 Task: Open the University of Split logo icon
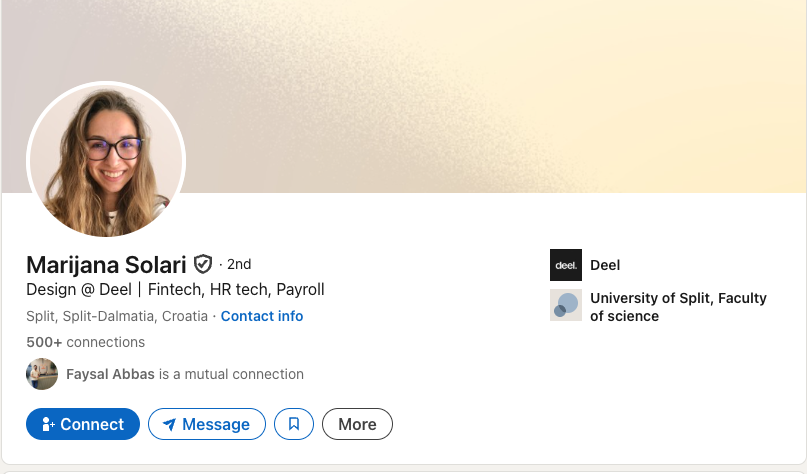[566, 305]
